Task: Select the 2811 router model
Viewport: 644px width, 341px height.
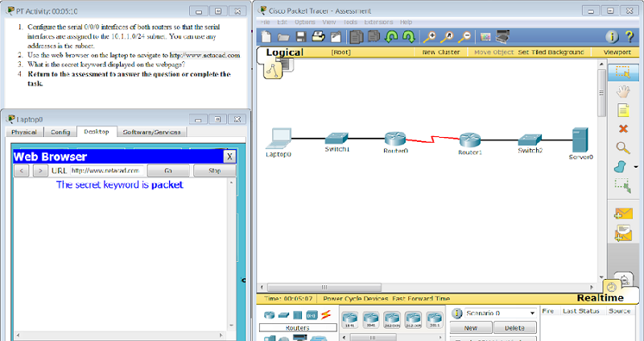Action: 435,319
